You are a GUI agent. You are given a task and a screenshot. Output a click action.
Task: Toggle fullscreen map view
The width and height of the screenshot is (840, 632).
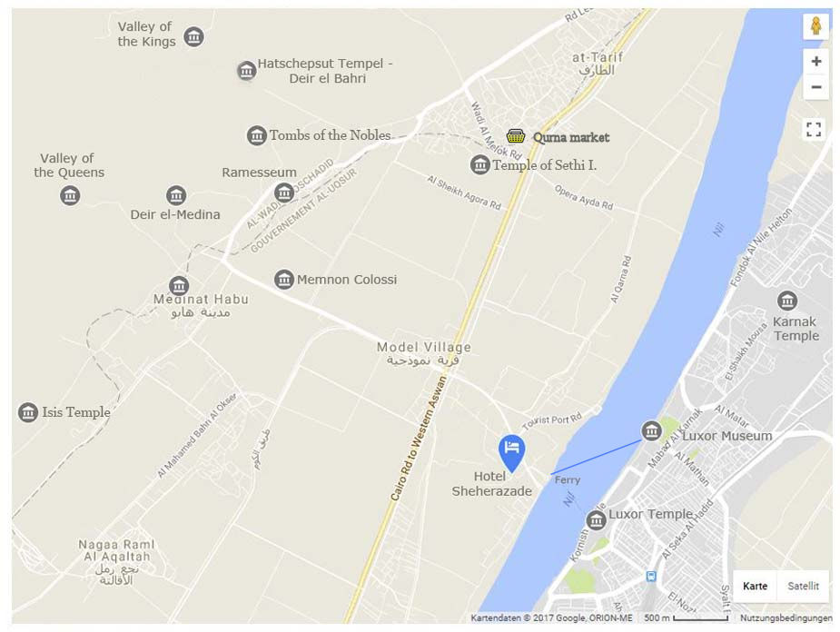tap(814, 129)
